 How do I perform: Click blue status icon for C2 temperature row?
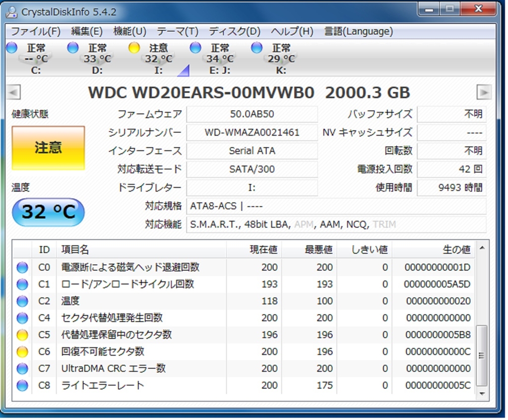tap(22, 301)
